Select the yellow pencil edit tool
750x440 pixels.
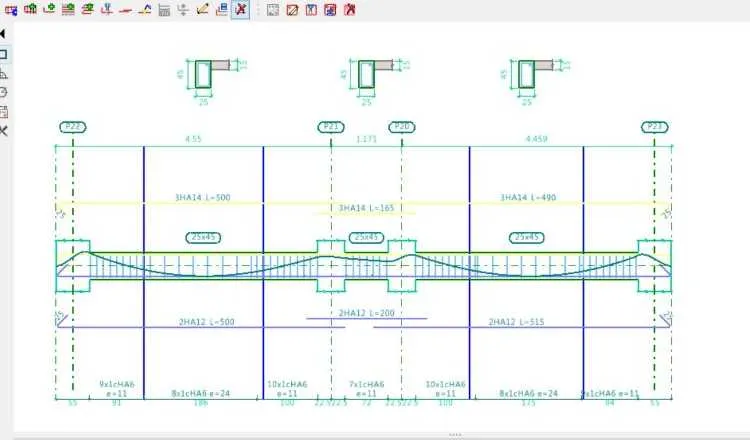(x=202, y=9)
